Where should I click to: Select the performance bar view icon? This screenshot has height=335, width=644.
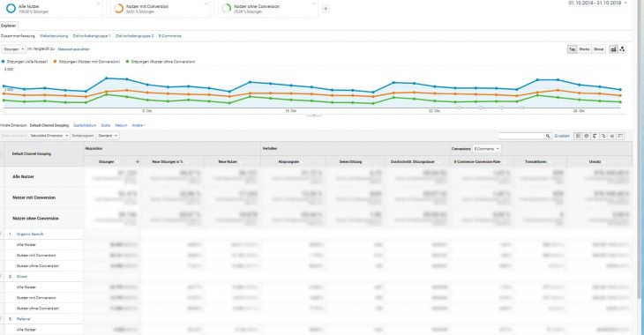point(595,136)
